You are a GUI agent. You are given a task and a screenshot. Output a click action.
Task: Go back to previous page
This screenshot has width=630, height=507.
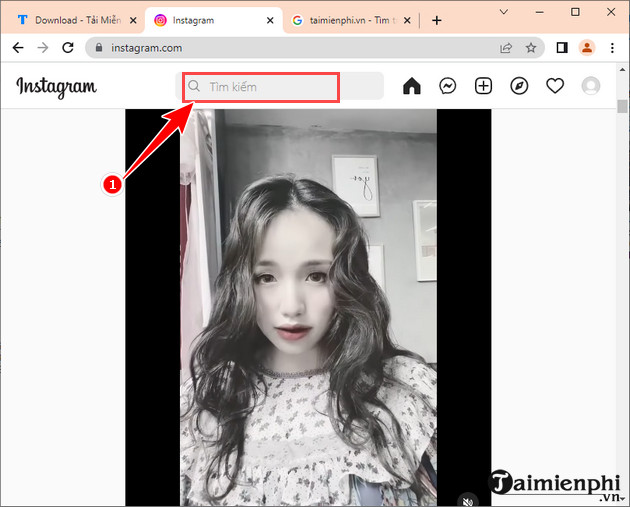click(x=18, y=48)
